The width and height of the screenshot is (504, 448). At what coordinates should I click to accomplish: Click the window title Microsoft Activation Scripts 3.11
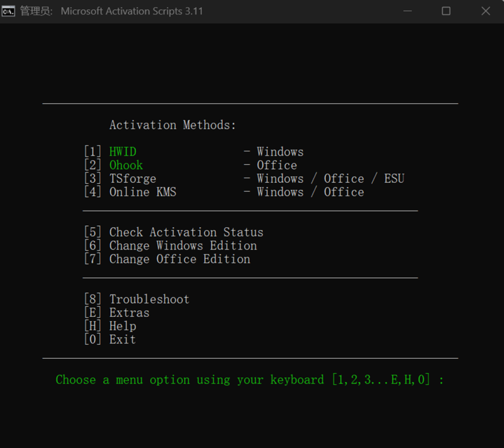tap(132, 11)
